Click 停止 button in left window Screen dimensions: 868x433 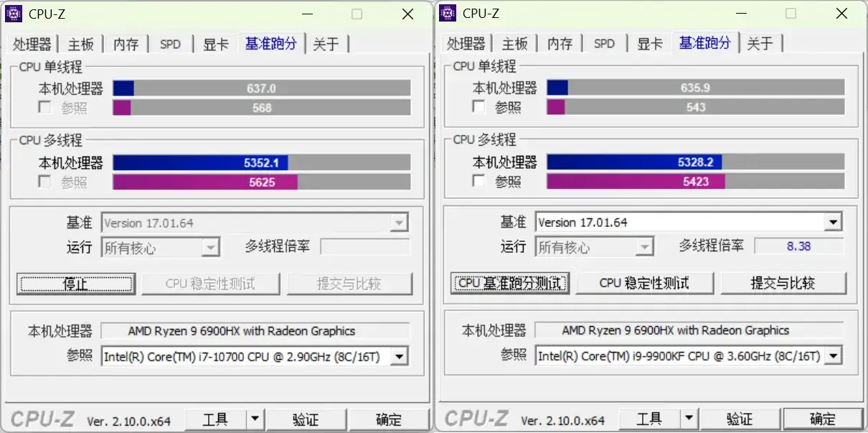click(x=76, y=284)
